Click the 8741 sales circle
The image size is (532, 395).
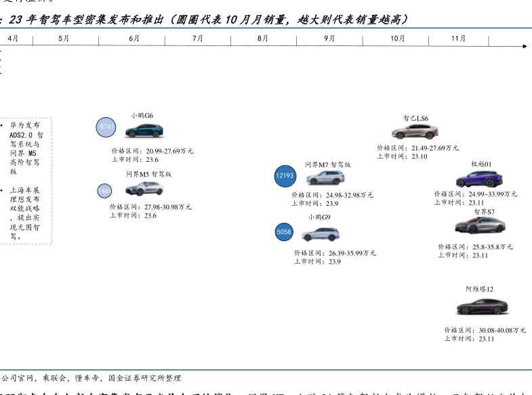tap(106, 127)
